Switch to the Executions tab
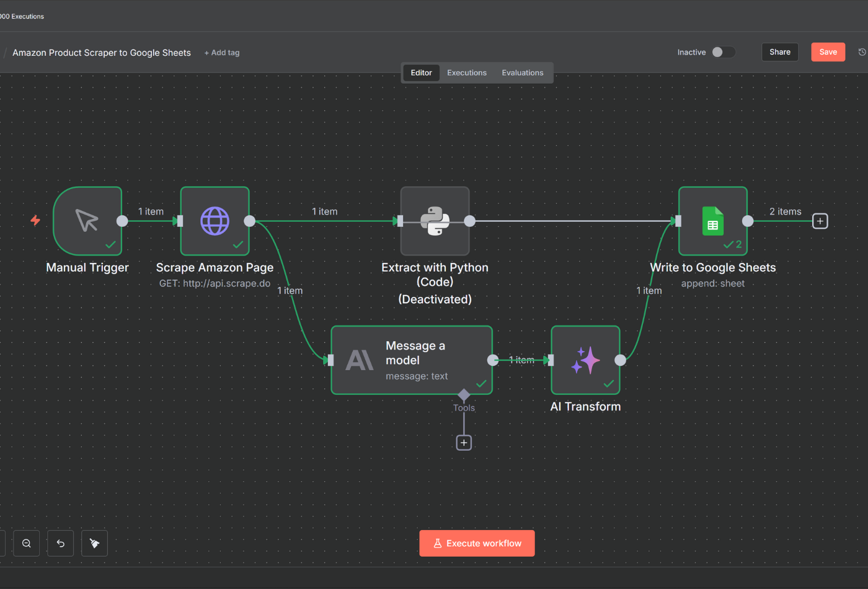 (x=466, y=73)
